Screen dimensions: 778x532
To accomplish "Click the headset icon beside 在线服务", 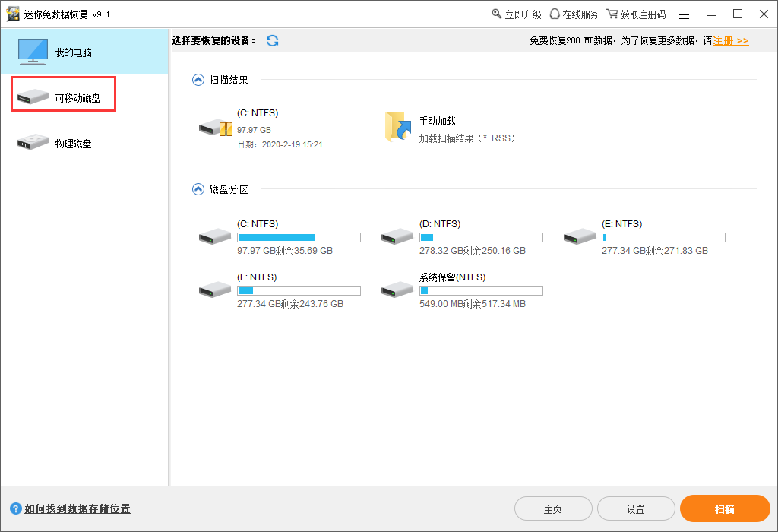I will 555,14.
